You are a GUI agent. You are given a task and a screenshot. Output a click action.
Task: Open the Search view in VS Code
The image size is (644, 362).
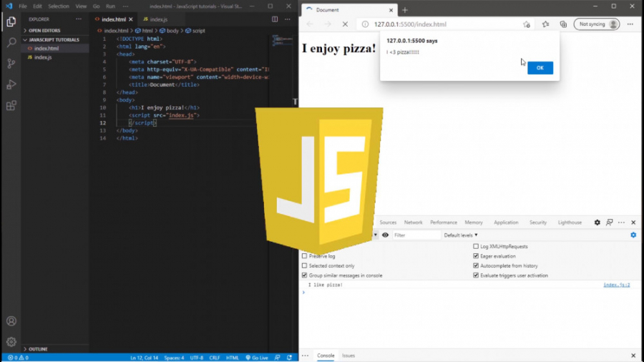(11, 42)
